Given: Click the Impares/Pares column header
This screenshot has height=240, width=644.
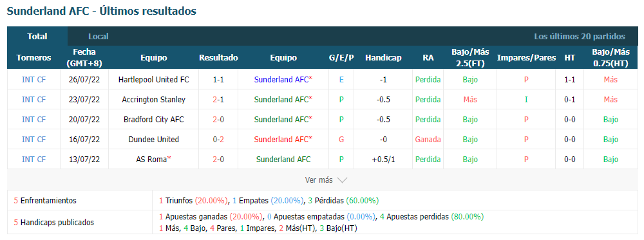Looking at the screenshot, I should click(x=526, y=58).
